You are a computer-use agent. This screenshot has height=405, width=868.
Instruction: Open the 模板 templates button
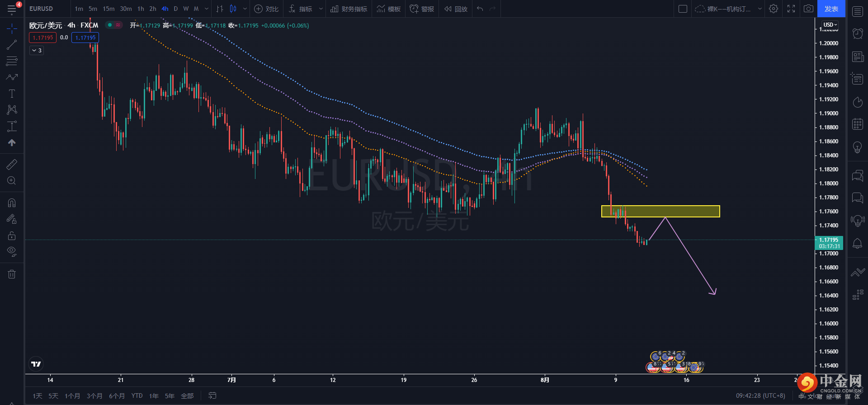pyautogui.click(x=389, y=9)
